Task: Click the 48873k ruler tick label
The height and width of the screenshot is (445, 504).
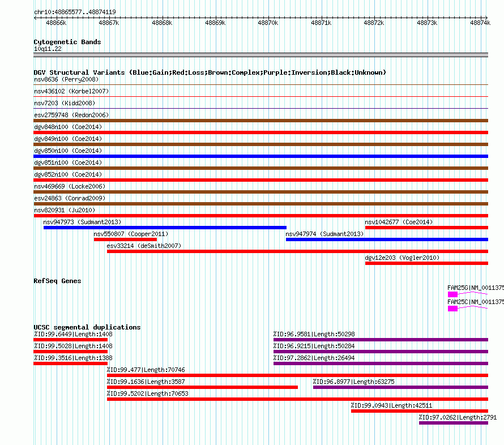Action: point(427,23)
